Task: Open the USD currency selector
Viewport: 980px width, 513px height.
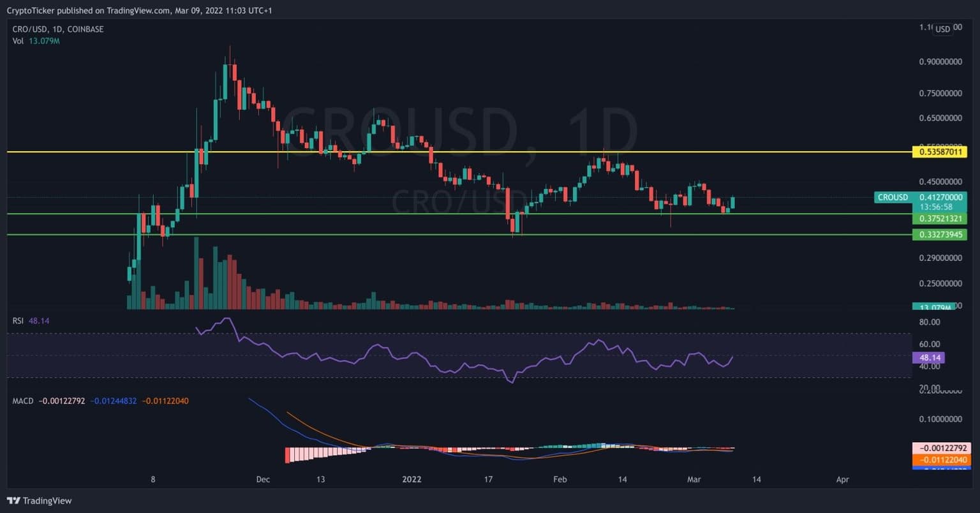Action: tap(942, 29)
